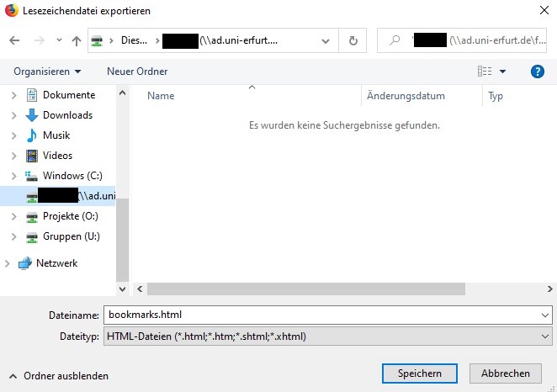Click the Speichern button

pos(418,373)
